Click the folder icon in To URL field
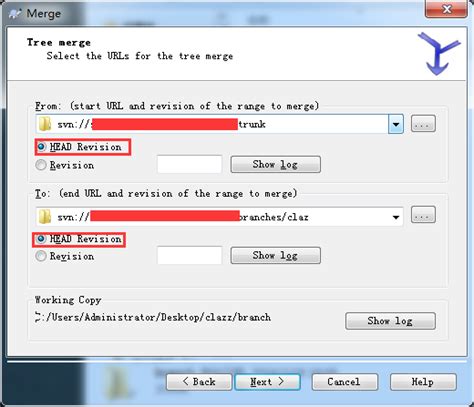 pos(45,217)
